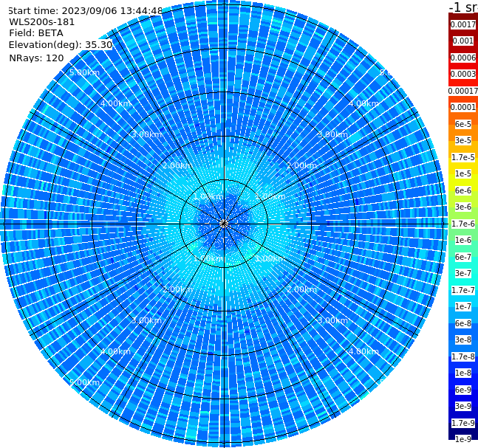Click the 2.00km ring label in northwest quadrant
478x448 pixels.
click(178, 165)
